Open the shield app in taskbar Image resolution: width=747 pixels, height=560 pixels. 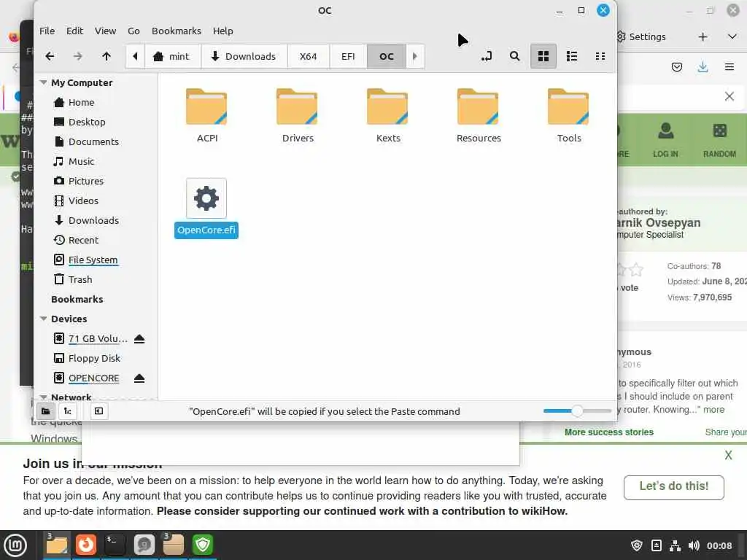click(x=203, y=545)
